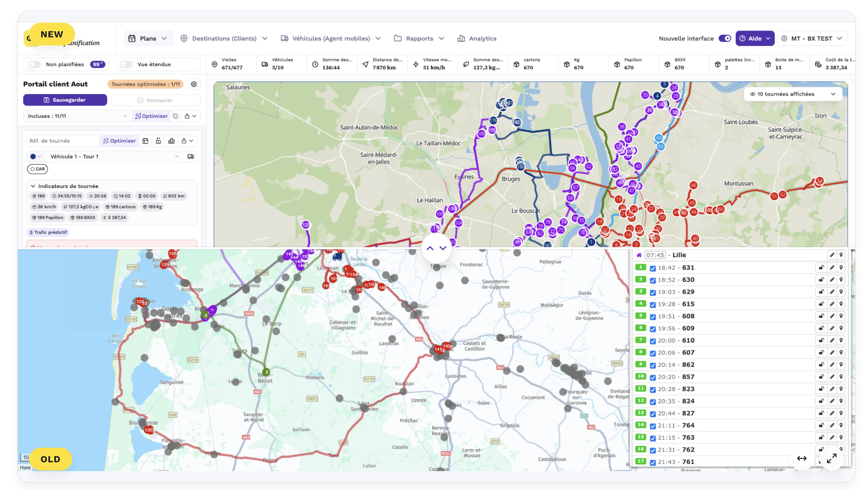
Task: Click the pencil edit icon for stop 631
Action: pyautogui.click(x=832, y=267)
